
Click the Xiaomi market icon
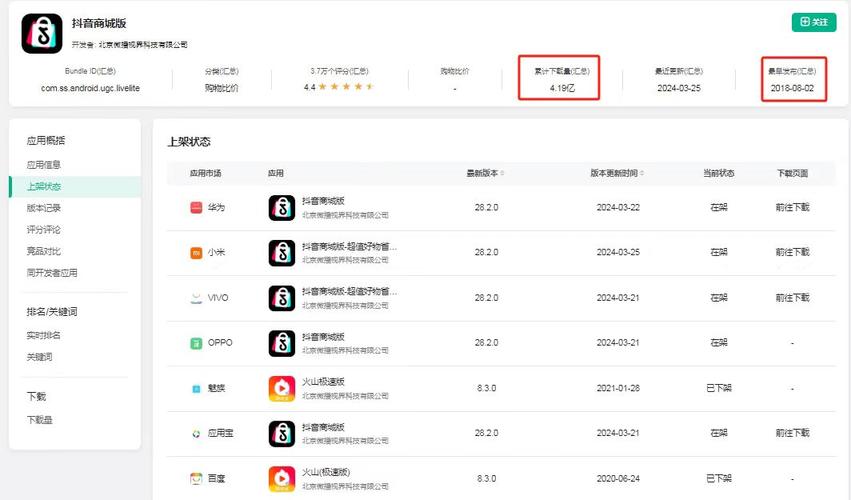pyautogui.click(x=196, y=253)
